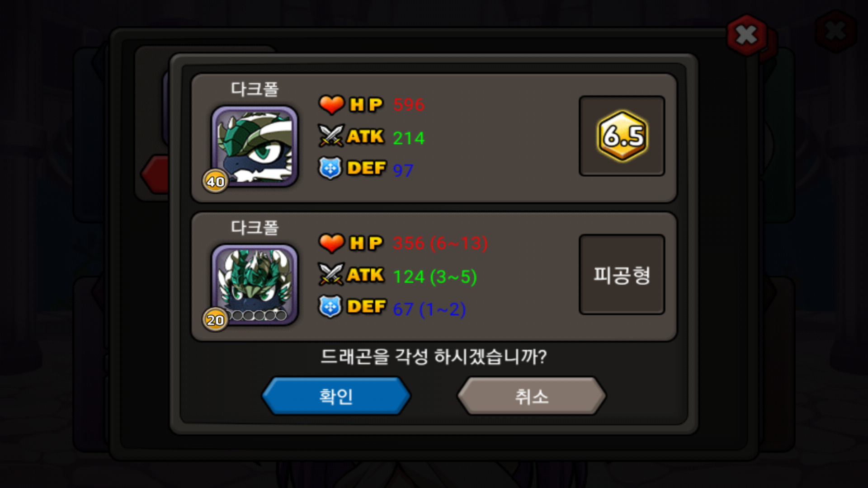Tap the dimmed X at far right

[835, 31]
